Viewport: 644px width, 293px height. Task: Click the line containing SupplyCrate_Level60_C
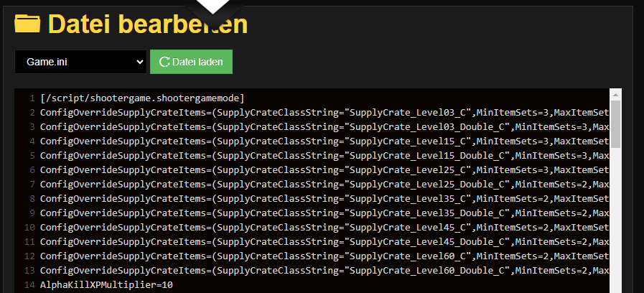(325, 256)
